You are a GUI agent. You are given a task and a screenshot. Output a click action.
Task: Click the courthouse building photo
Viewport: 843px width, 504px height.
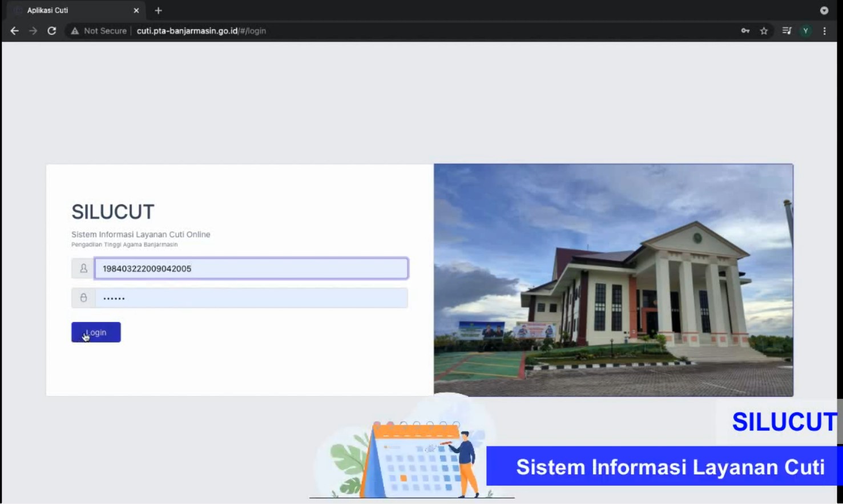[614, 280]
